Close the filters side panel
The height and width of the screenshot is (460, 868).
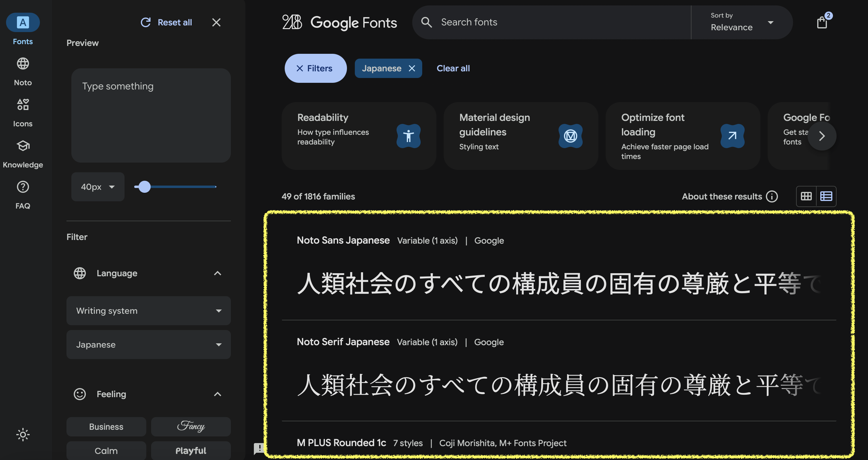[x=216, y=22]
